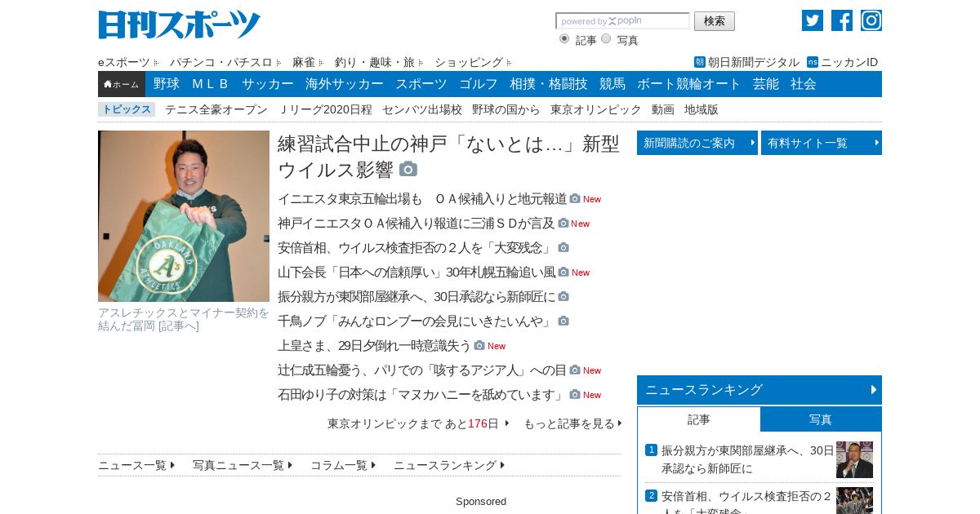Open the 動画 topic link
The height and width of the screenshot is (514, 980).
click(x=663, y=109)
